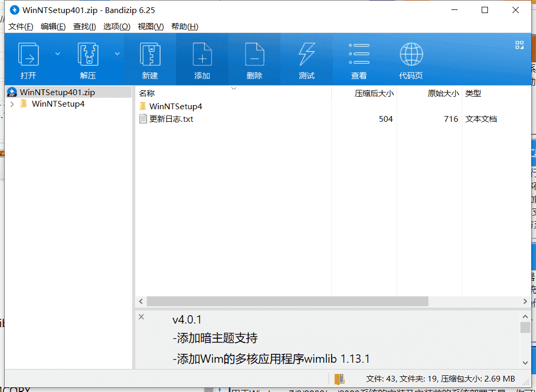Click the horizontal scrollbar thumb

coord(287,302)
